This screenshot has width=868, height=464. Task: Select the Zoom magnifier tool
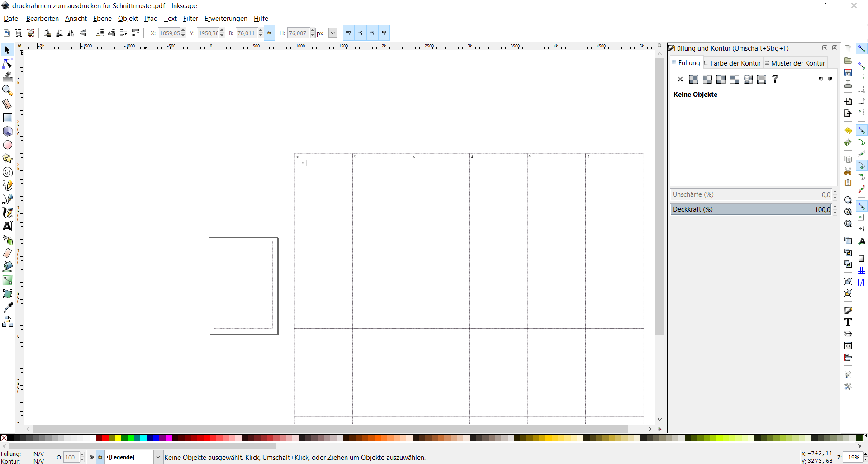pyautogui.click(x=8, y=90)
